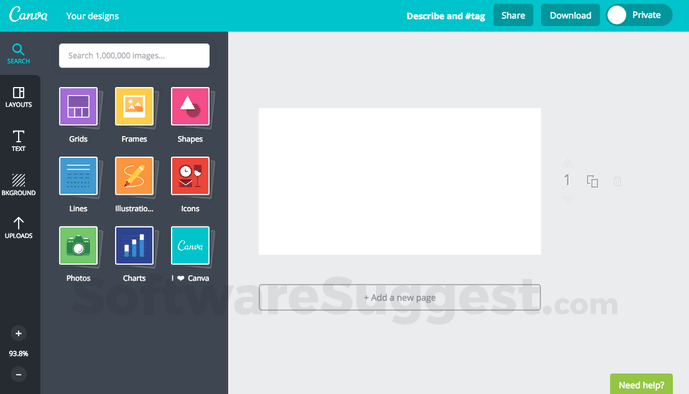Click the Share button
This screenshot has height=394, width=689.
(513, 15)
